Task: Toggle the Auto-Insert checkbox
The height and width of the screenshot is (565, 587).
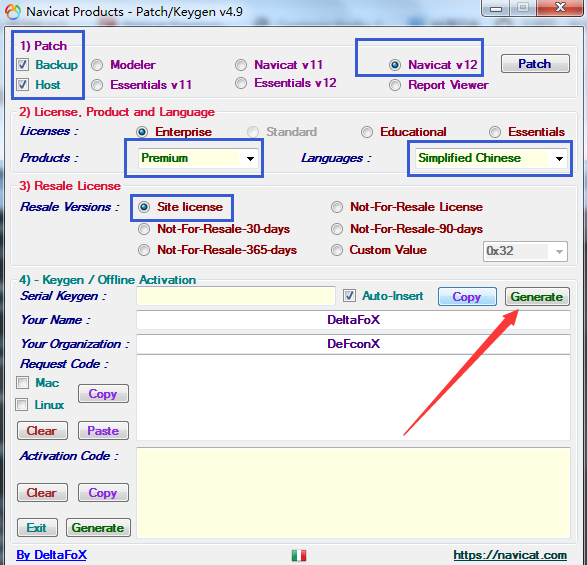Action: 349,296
